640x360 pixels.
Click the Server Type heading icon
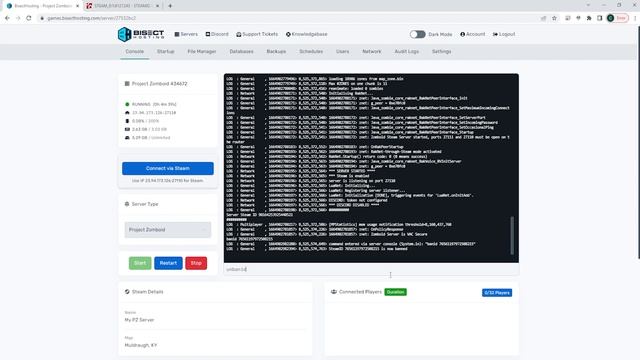[x=127, y=204]
